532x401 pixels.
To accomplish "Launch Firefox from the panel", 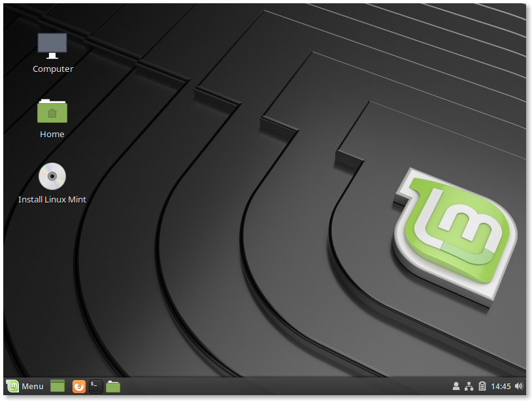I will tap(78, 386).
